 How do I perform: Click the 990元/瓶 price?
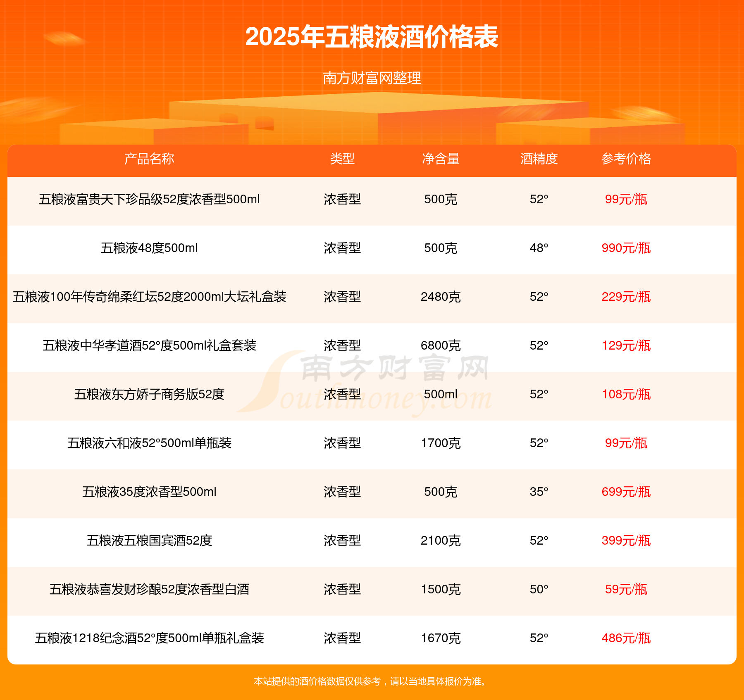626,248
